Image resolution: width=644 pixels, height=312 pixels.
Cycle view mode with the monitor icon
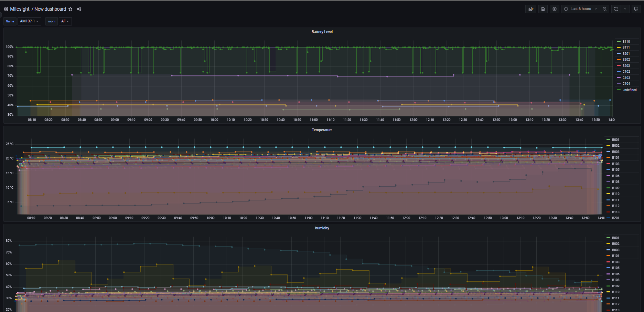point(636,9)
